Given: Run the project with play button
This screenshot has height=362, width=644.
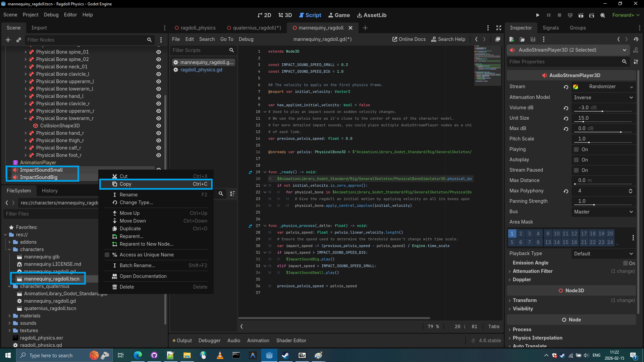Looking at the screenshot, I should (x=538, y=15).
